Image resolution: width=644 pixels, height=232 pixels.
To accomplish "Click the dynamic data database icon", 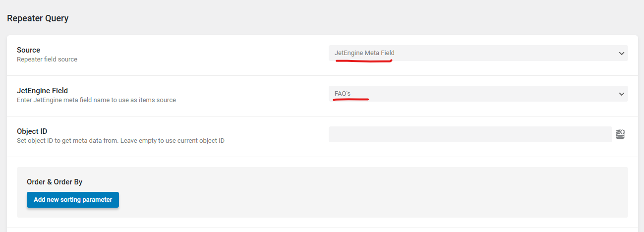I will (x=620, y=134).
